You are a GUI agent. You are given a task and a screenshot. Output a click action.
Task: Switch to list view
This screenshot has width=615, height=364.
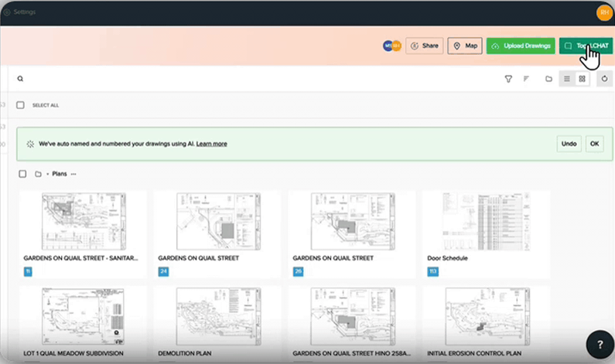coord(567,79)
